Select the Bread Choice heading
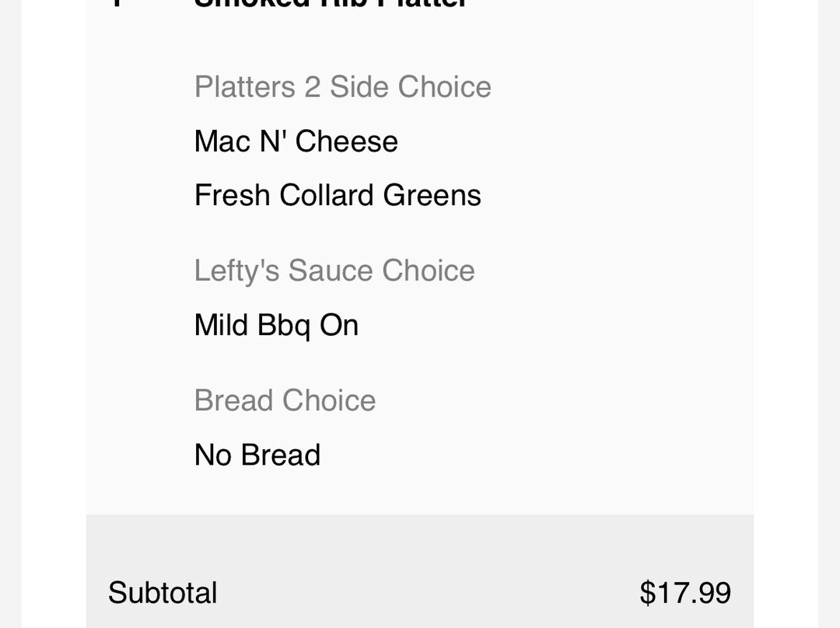Image resolution: width=840 pixels, height=628 pixels. (x=285, y=400)
